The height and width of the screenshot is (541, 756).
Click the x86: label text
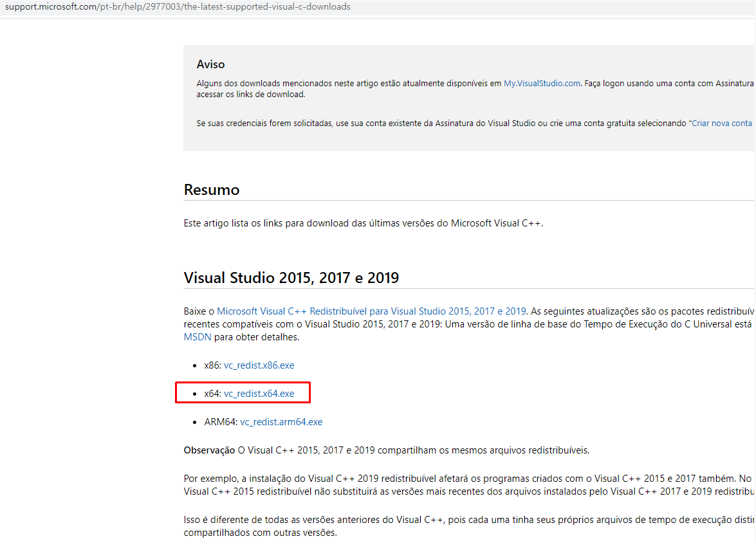pos(212,365)
